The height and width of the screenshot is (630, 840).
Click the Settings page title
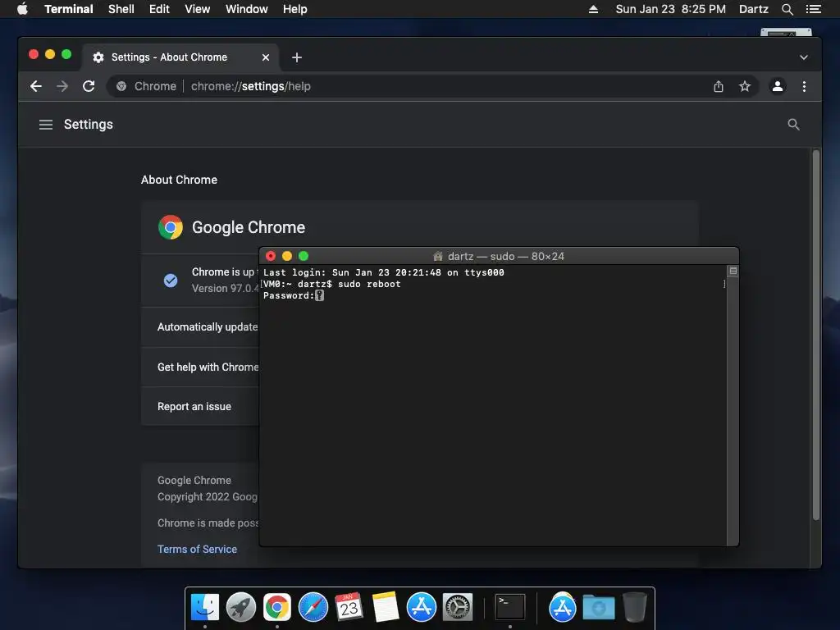point(89,125)
